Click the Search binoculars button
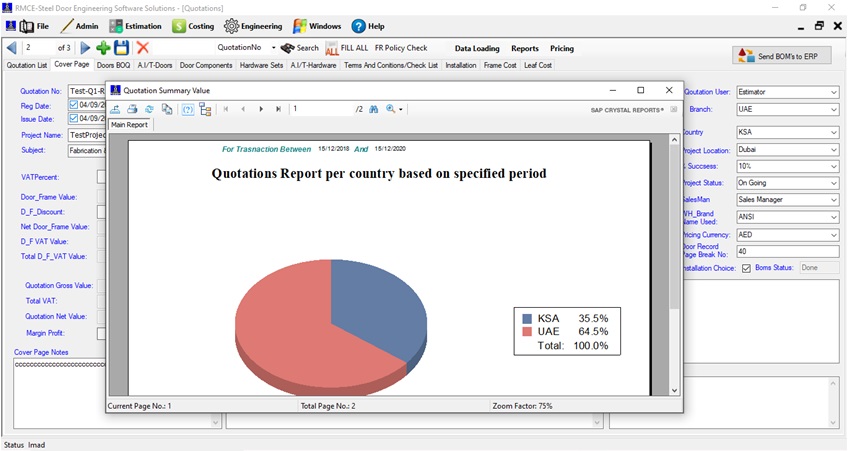848x451 pixels. 300,48
